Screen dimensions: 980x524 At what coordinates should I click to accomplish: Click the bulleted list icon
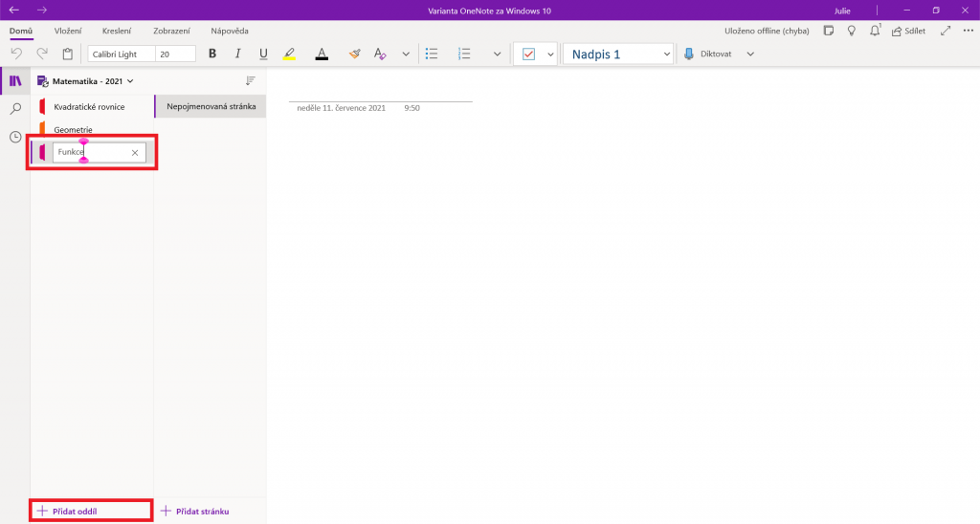(432, 55)
